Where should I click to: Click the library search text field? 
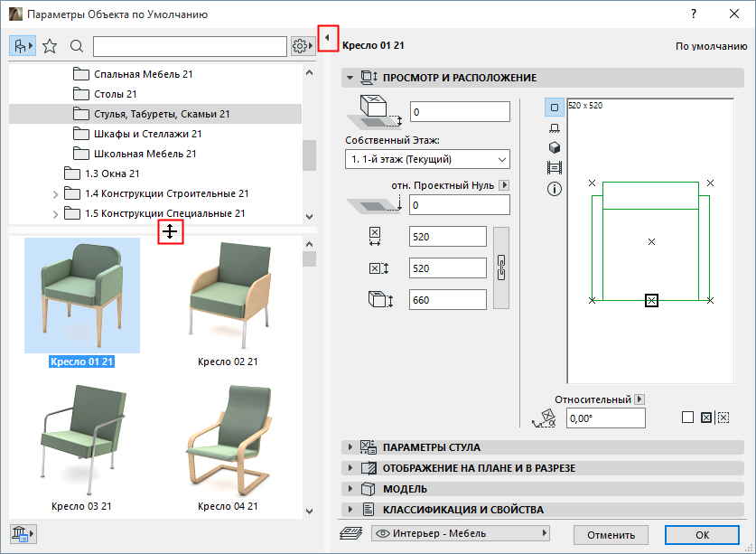190,46
